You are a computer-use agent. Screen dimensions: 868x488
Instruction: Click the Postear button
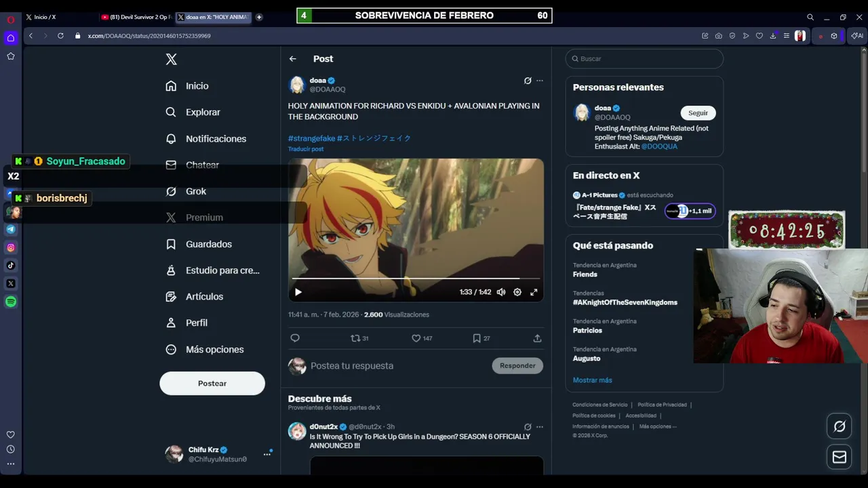(x=212, y=384)
